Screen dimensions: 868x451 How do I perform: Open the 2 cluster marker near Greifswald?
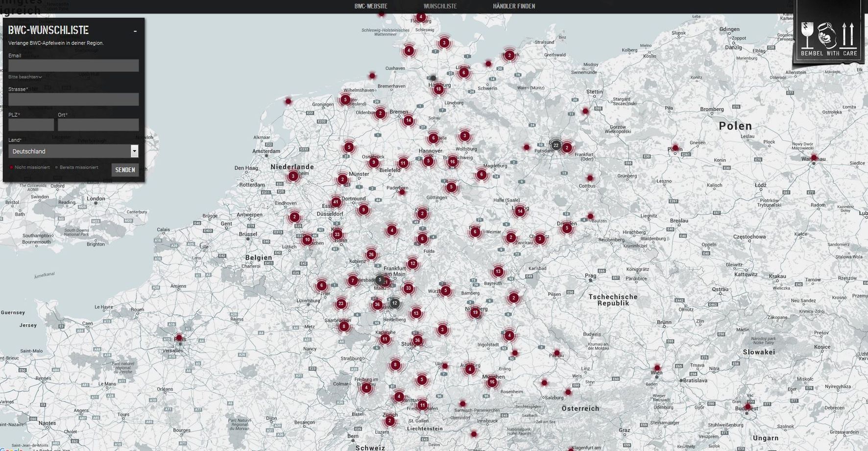[x=509, y=55]
